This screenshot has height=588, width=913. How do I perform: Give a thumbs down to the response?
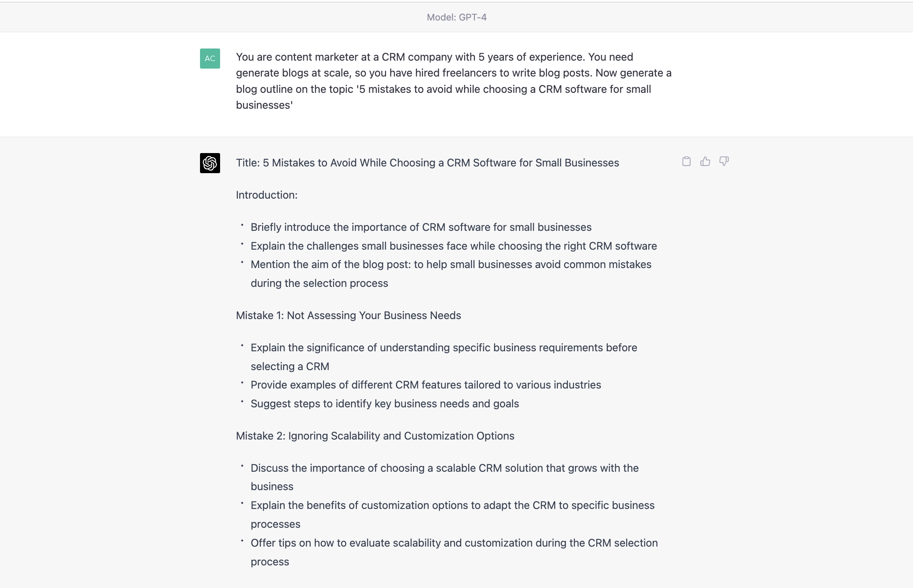(x=724, y=161)
